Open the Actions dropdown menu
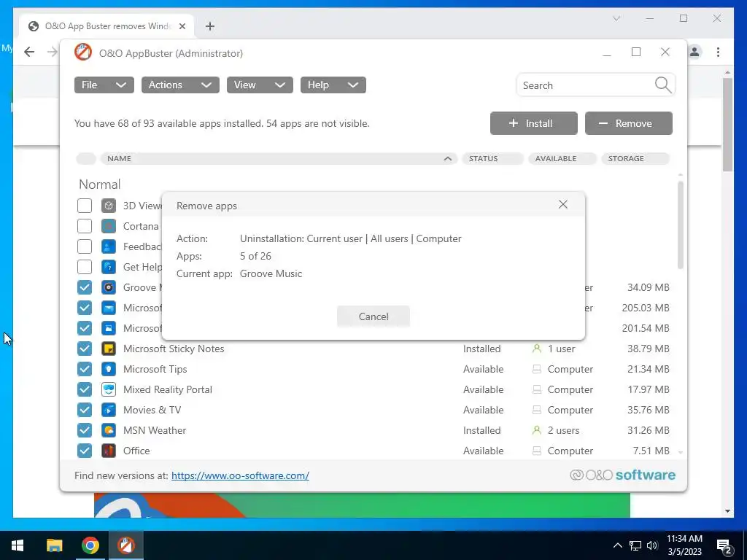Screen dimensions: 747x560 (180, 85)
